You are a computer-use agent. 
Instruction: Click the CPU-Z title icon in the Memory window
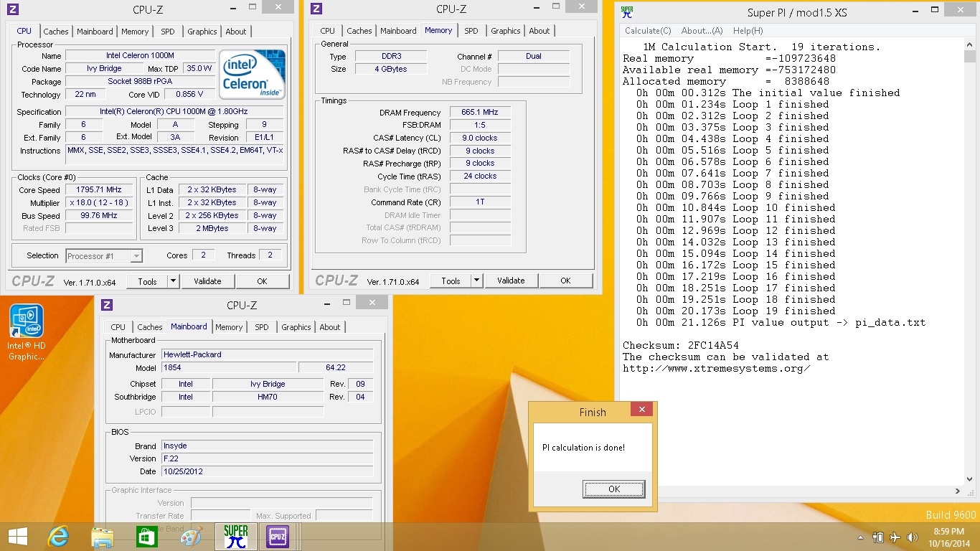(316, 9)
